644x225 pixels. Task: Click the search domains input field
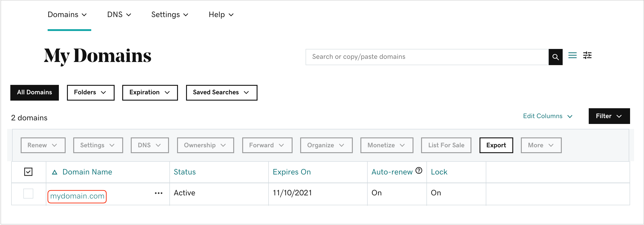pos(427,57)
